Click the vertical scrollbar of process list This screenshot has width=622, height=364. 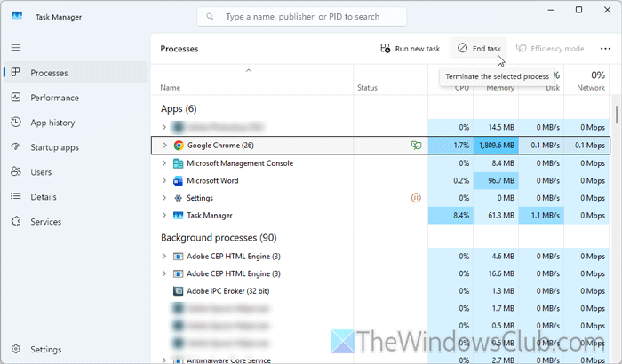(616, 115)
